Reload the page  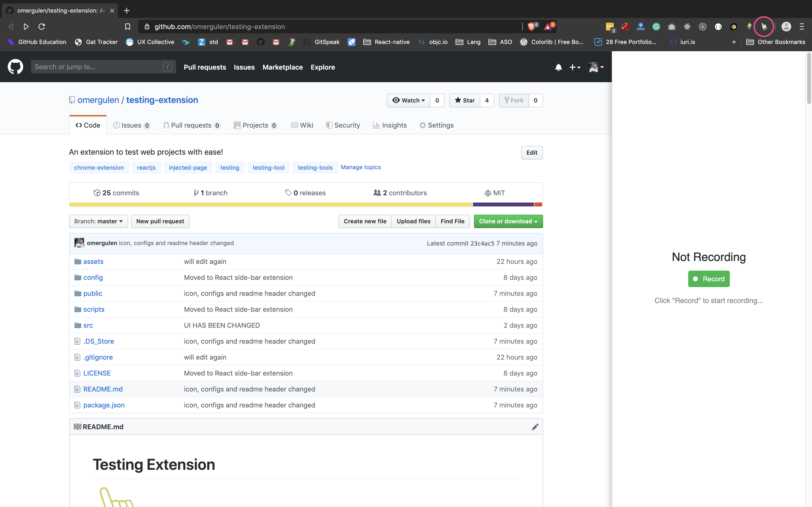42,27
